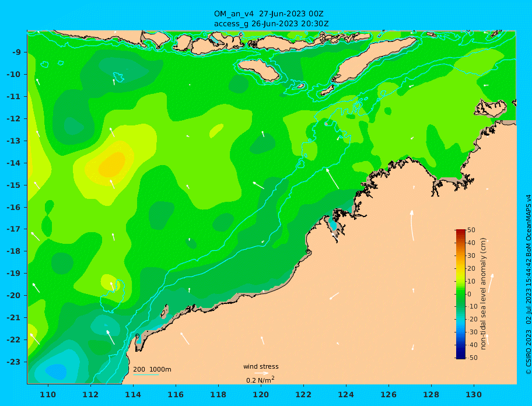Click latitude label -13 on the y-axis
Screen dimensions: 532x406
pyautogui.click(x=14, y=141)
